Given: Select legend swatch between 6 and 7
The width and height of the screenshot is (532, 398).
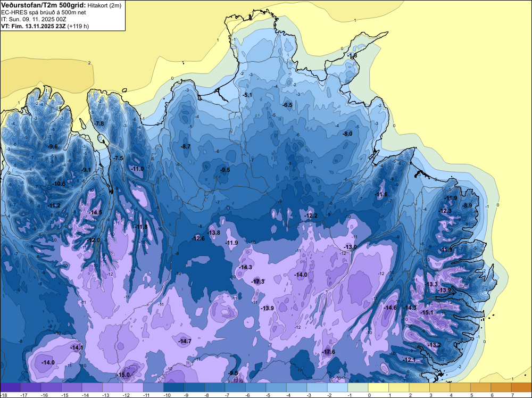Looking at the screenshot, I should [x=501, y=387].
